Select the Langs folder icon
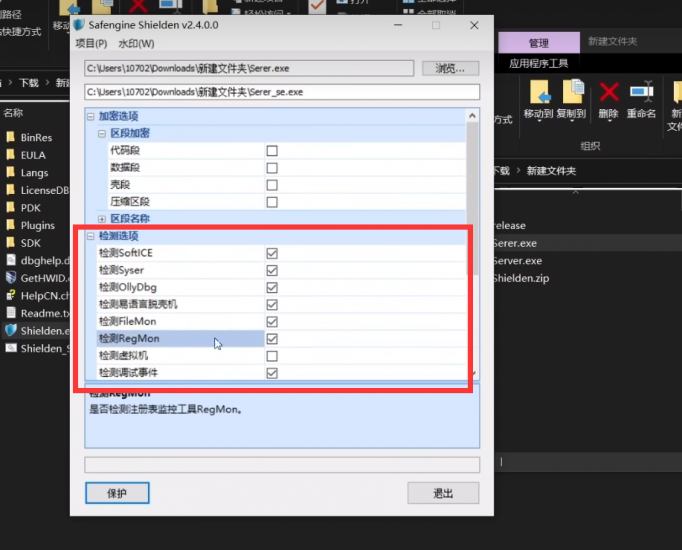Image resolution: width=682 pixels, height=550 pixels. pyautogui.click(x=11, y=173)
